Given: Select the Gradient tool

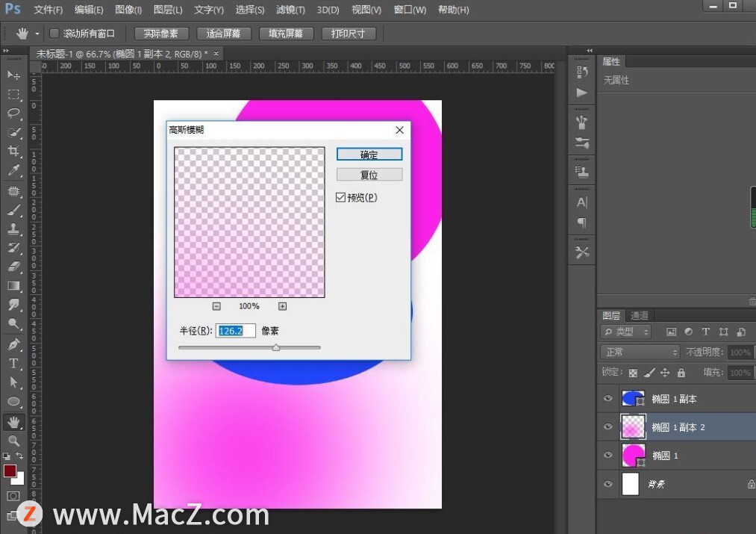Looking at the screenshot, I should click(x=13, y=285).
